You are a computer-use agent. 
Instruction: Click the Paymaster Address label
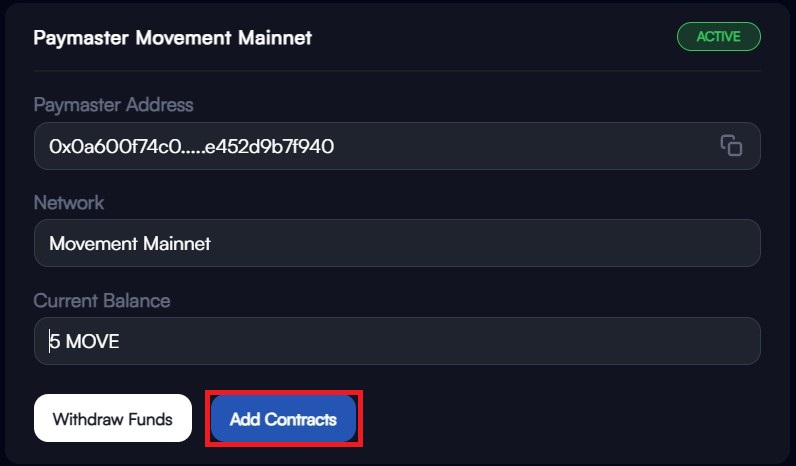tap(113, 105)
